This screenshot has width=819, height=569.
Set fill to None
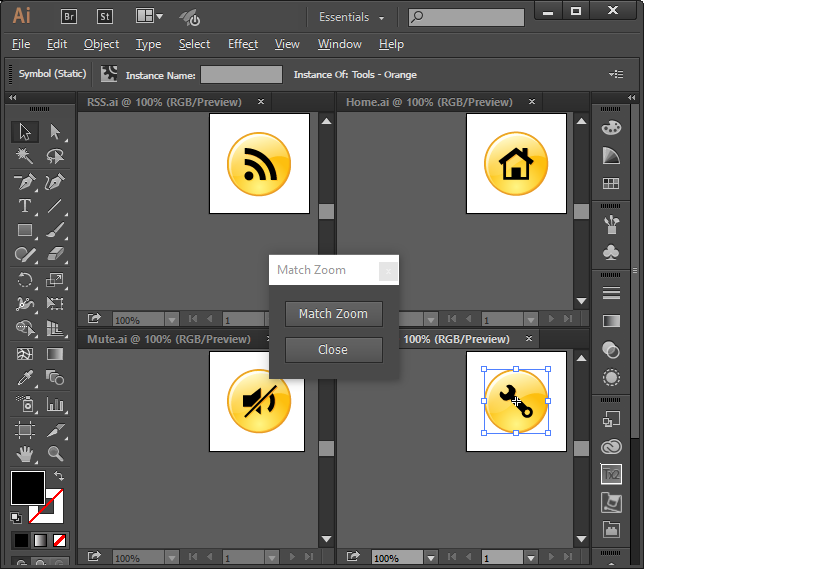coord(60,540)
